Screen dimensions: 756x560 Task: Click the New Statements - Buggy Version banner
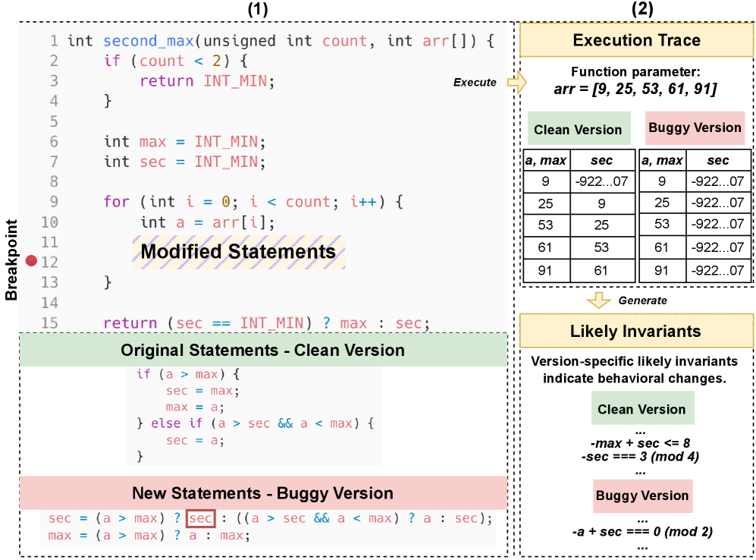point(262,493)
